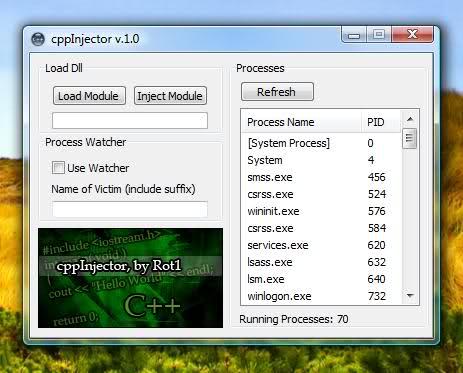Select wininit.exe in the process list

(x=321, y=211)
